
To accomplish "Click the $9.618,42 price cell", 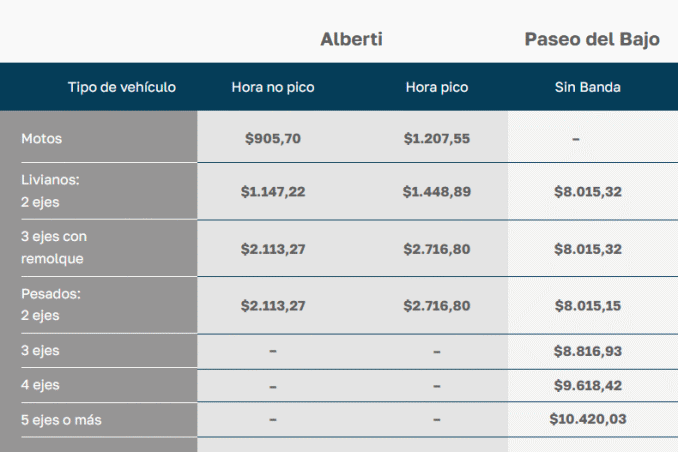I will pyautogui.click(x=588, y=385).
